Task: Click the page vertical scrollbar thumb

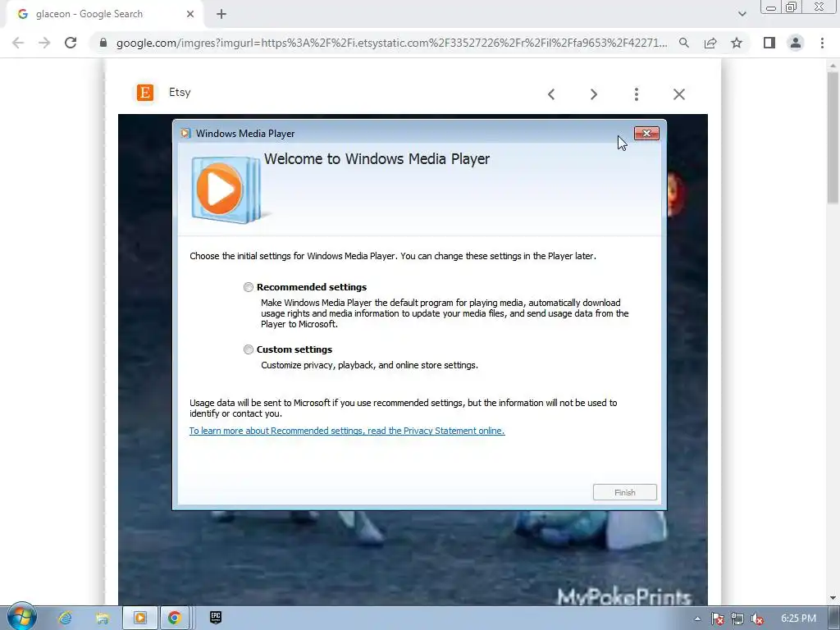Action: (833, 137)
